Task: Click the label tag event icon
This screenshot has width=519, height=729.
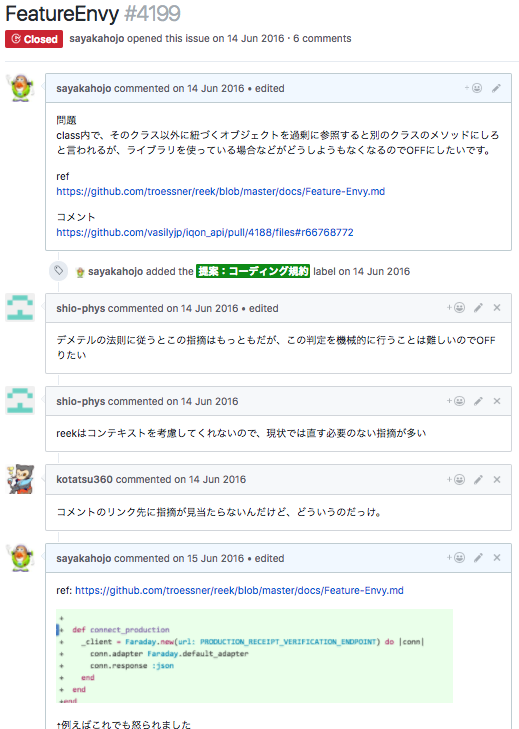Action: tap(59, 271)
